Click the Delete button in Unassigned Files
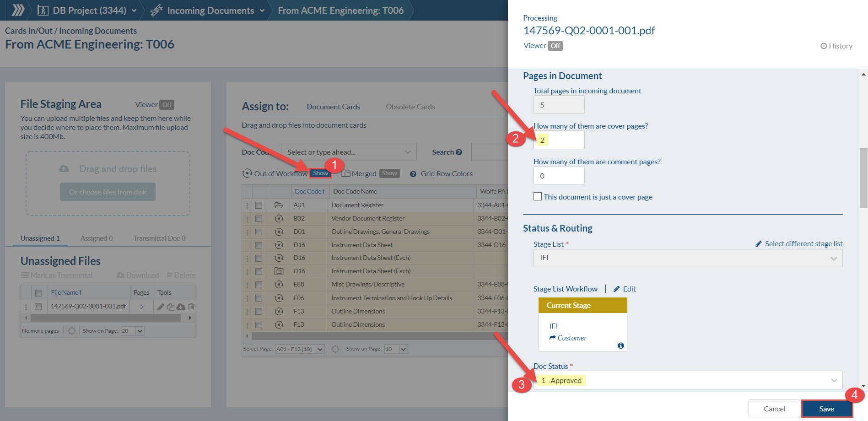Screen dimensions: 868x421 [x=181, y=275]
